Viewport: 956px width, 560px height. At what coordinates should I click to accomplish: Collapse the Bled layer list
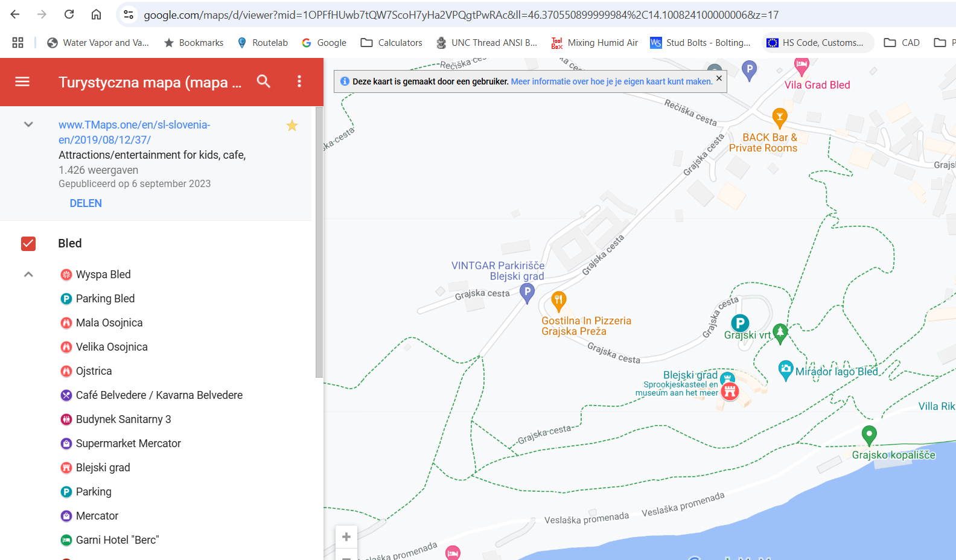(28, 275)
